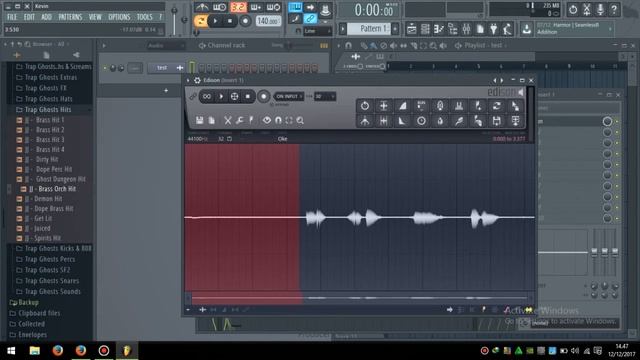Click the download content library icon

(527, 29)
